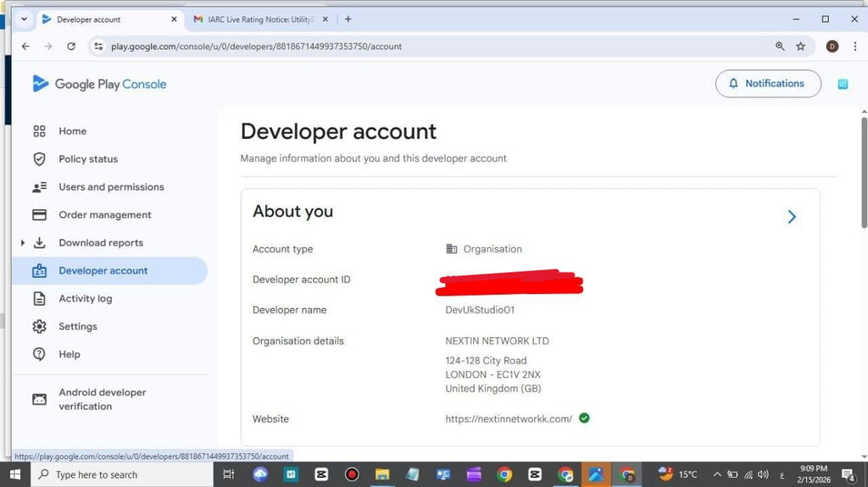Viewport: 868px width, 487px height.
Task: Click the green verified website checkmark
Action: click(584, 418)
